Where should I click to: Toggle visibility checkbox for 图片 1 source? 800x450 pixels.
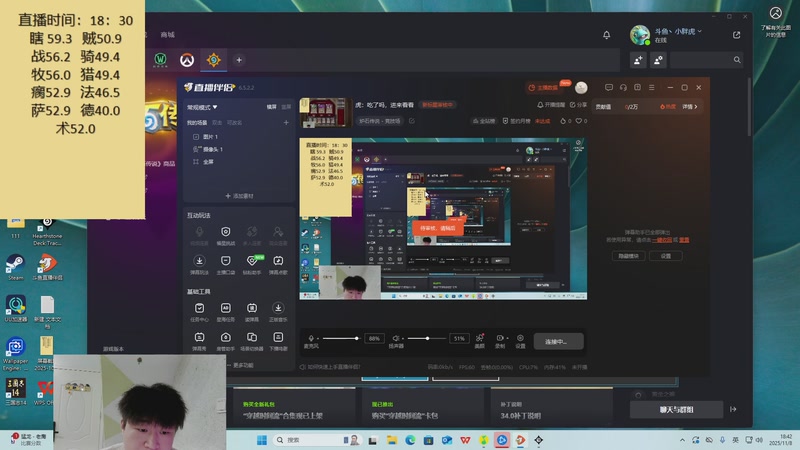(x=196, y=137)
